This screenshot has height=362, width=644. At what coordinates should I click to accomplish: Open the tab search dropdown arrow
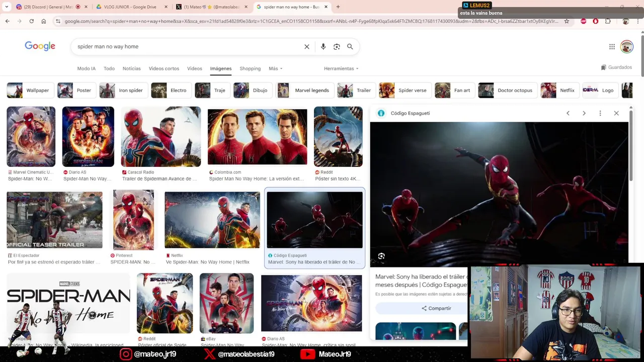tap(7, 7)
